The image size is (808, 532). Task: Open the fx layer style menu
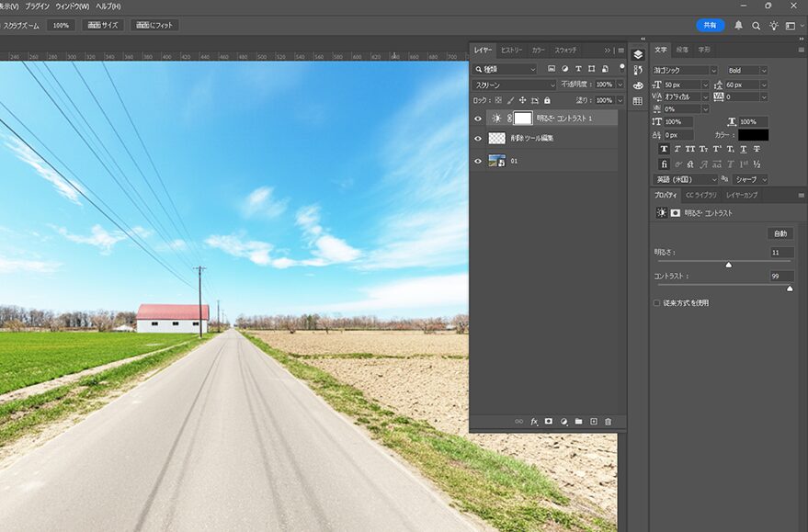533,421
